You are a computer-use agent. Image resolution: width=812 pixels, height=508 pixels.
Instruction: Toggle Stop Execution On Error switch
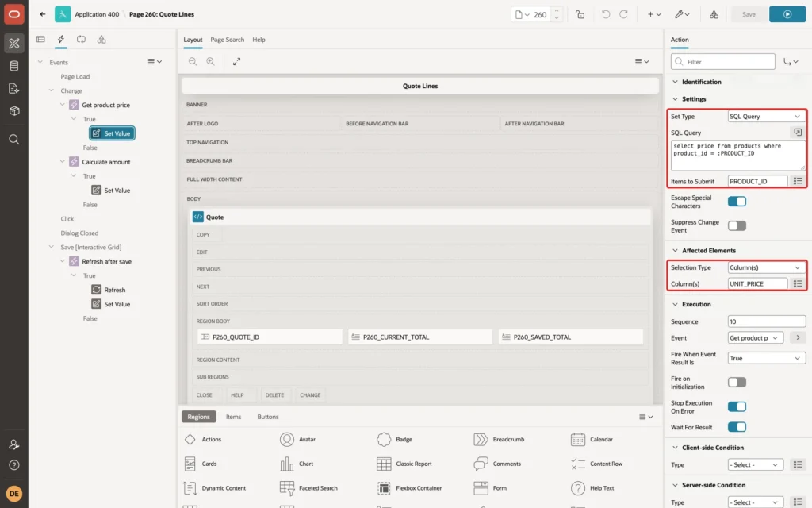(x=737, y=406)
